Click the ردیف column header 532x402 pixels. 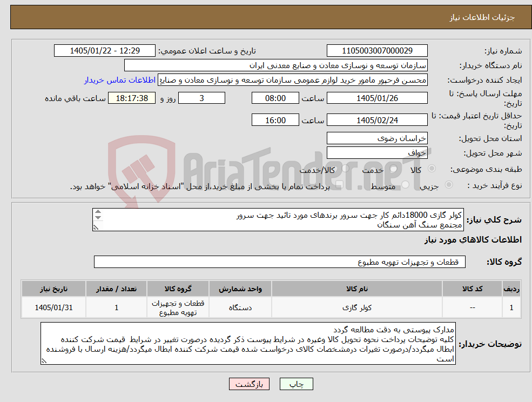pyautogui.click(x=511, y=289)
